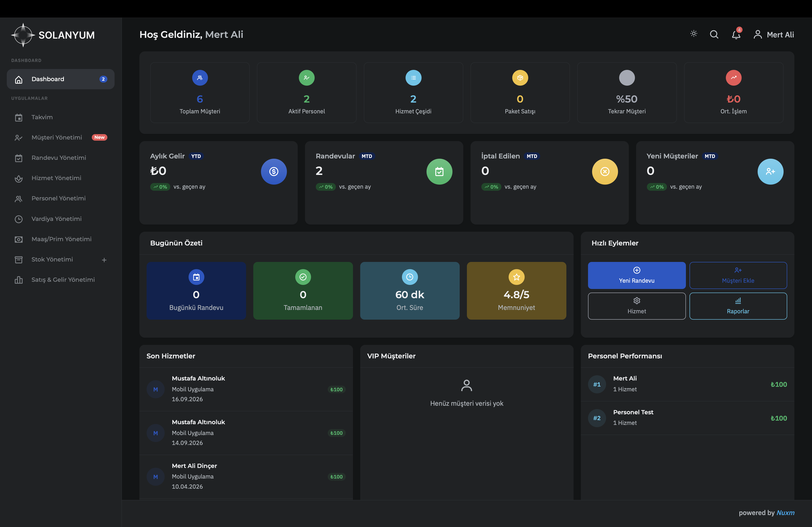Go to Personel Yönetimi page

pyautogui.click(x=61, y=198)
